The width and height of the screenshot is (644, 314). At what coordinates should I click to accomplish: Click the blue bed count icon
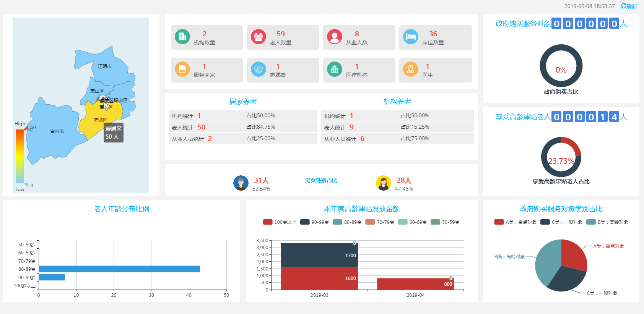tap(411, 37)
